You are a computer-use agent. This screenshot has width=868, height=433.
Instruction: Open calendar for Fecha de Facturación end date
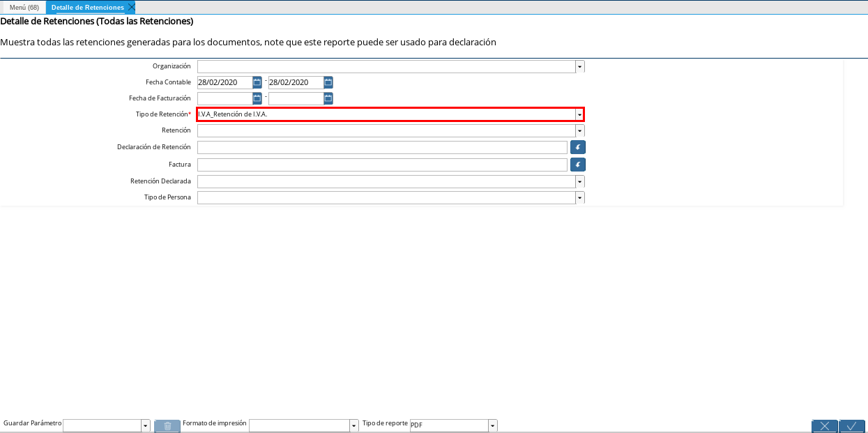pyautogui.click(x=328, y=98)
